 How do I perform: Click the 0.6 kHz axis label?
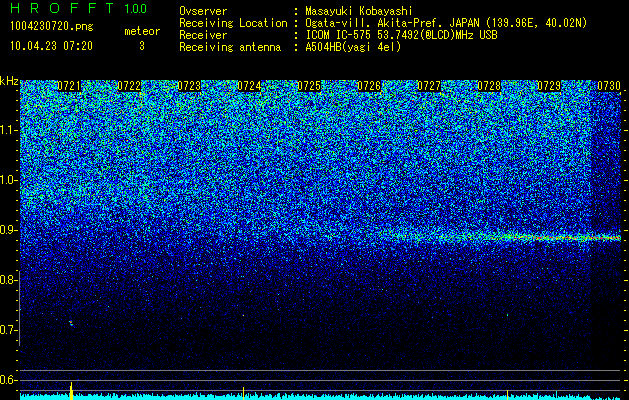[7, 380]
